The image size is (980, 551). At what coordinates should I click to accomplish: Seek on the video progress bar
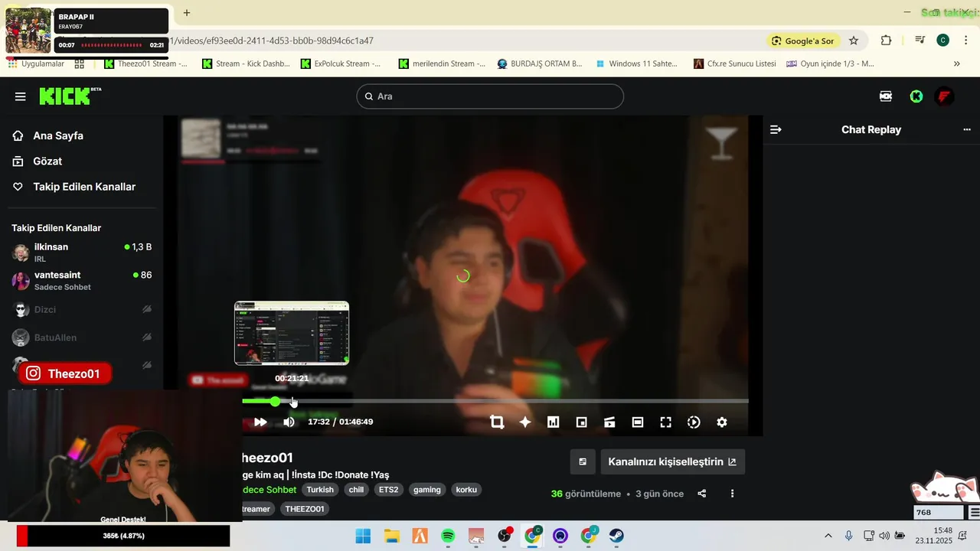[495, 401]
